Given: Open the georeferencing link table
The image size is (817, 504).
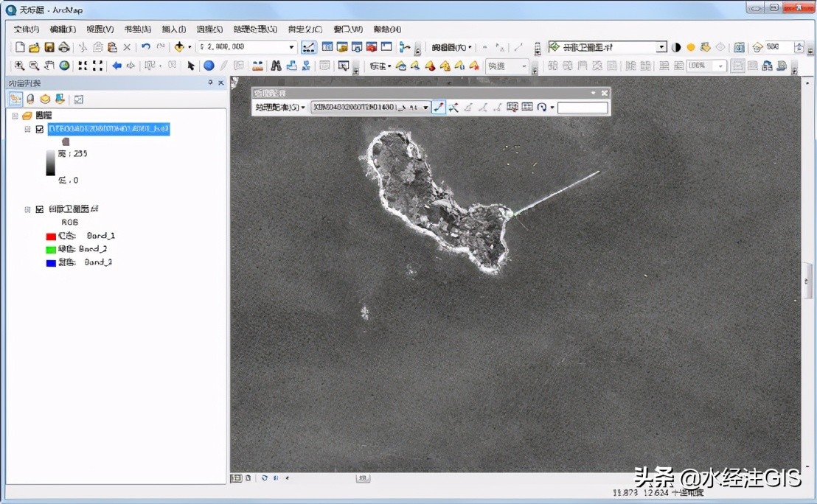Looking at the screenshot, I should (x=527, y=108).
